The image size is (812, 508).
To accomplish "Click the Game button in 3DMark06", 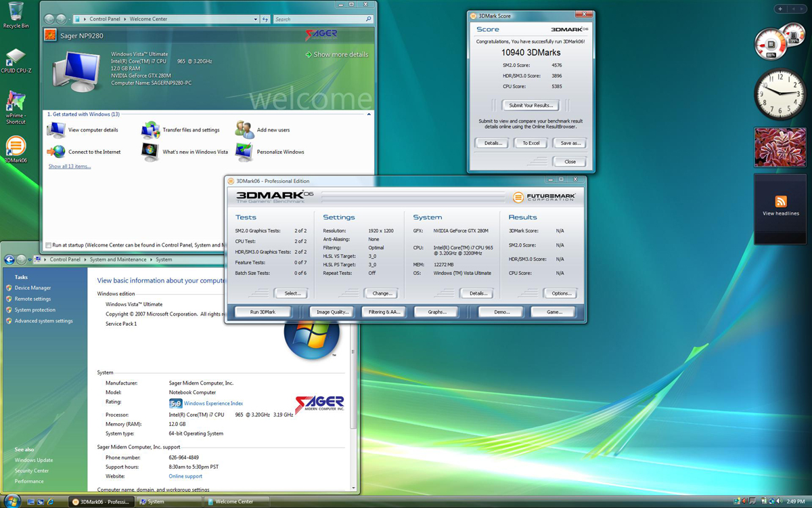I will click(x=554, y=312).
